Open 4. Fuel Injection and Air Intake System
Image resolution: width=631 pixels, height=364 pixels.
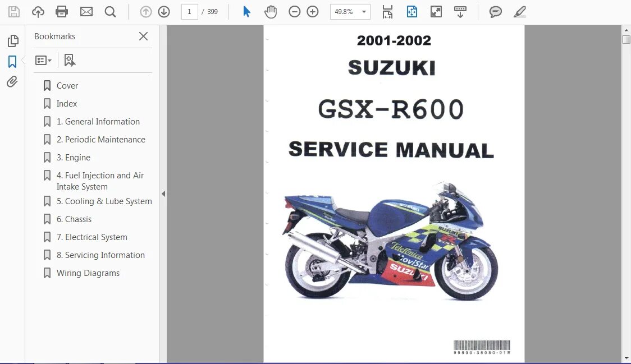coord(100,181)
